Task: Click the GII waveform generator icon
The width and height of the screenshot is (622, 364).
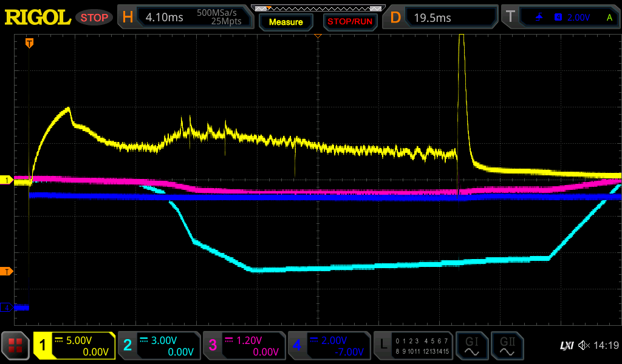Action: tap(507, 346)
